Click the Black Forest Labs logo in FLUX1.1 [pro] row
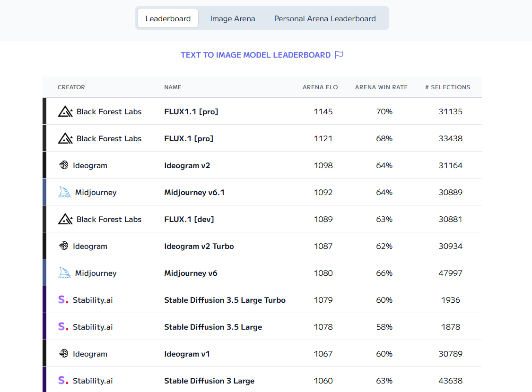The height and width of the screenshot is (392, 532). click(65, 112)
